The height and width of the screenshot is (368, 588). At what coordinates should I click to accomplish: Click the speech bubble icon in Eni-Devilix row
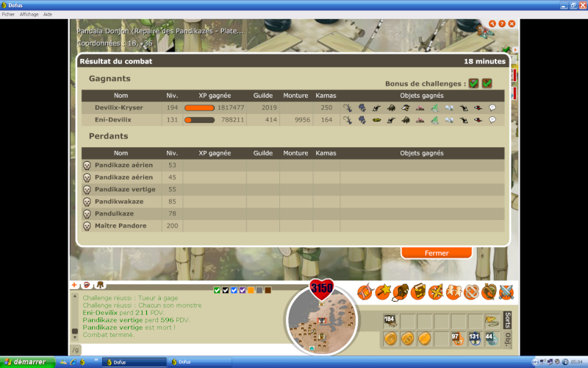pos(492,120)
